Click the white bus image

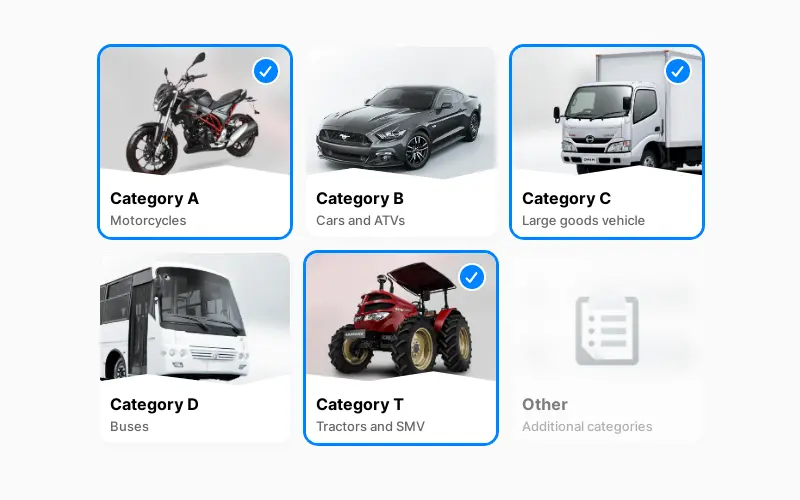195,318
